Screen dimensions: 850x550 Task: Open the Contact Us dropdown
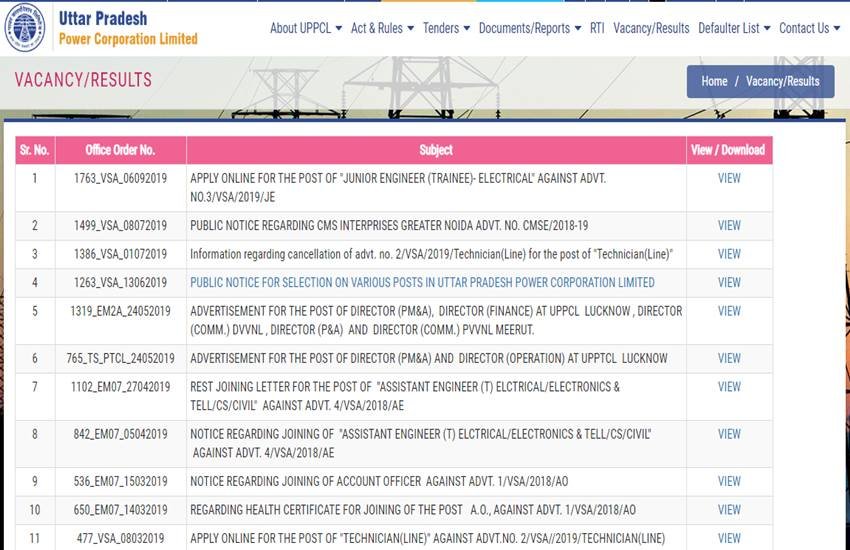point(809,28)
